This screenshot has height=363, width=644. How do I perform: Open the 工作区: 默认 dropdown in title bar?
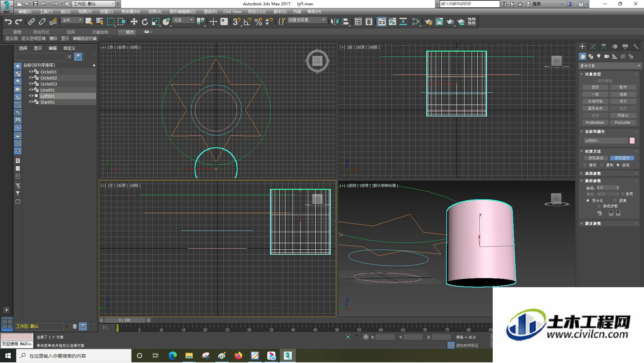(x=94, y=4)
